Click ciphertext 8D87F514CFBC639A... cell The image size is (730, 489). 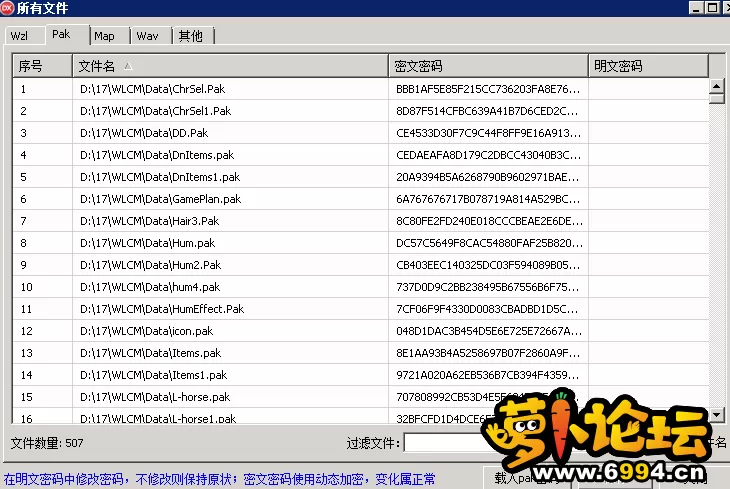click(x=488, y=111)
